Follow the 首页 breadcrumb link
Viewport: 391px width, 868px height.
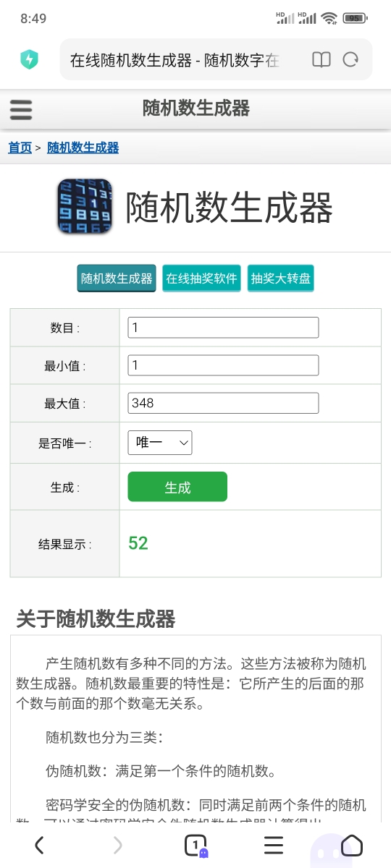20,148
